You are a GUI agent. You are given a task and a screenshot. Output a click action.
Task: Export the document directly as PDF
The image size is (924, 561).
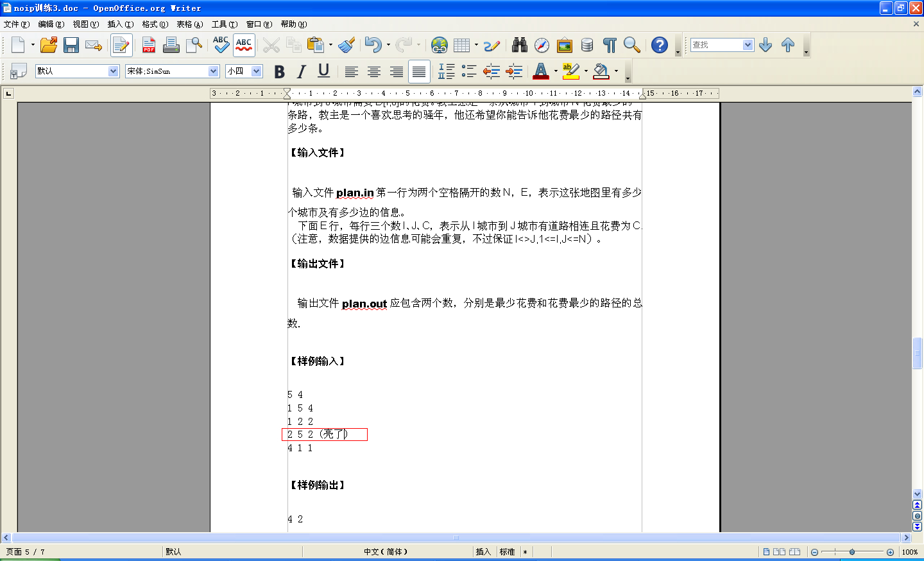click(x=149, y=45)
